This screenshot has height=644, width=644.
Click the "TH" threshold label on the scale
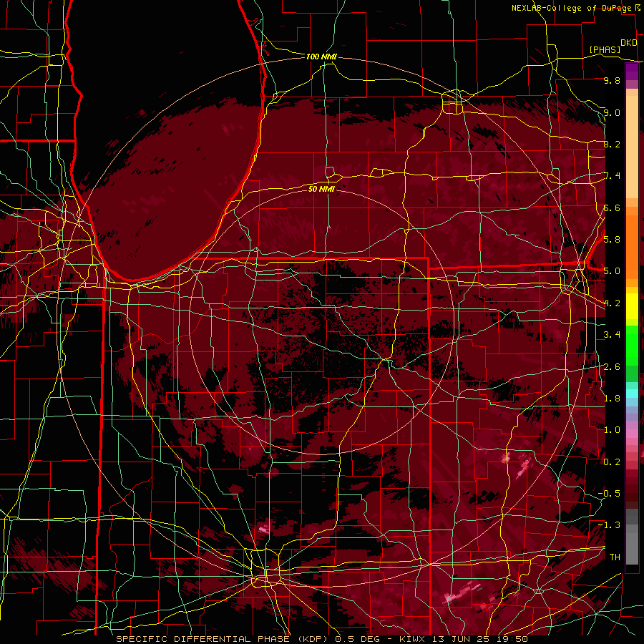pos(615,557)
